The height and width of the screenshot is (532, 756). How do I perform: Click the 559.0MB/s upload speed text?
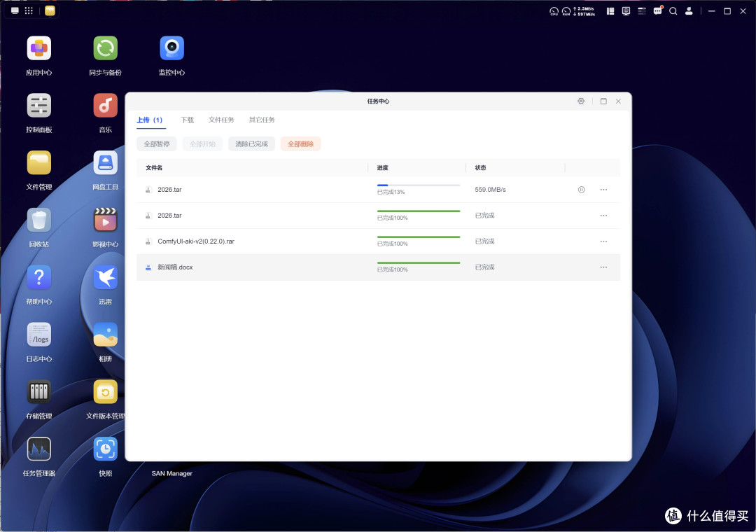click(490, 190)
